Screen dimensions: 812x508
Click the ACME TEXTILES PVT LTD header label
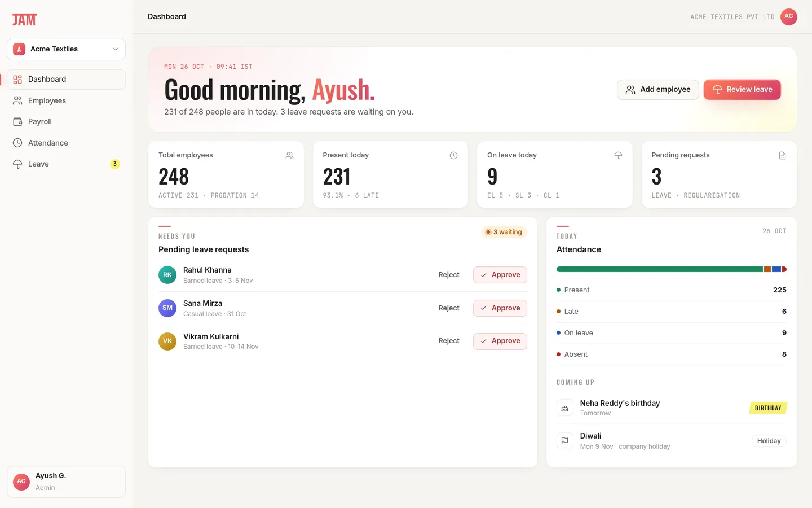pos(732,17)
